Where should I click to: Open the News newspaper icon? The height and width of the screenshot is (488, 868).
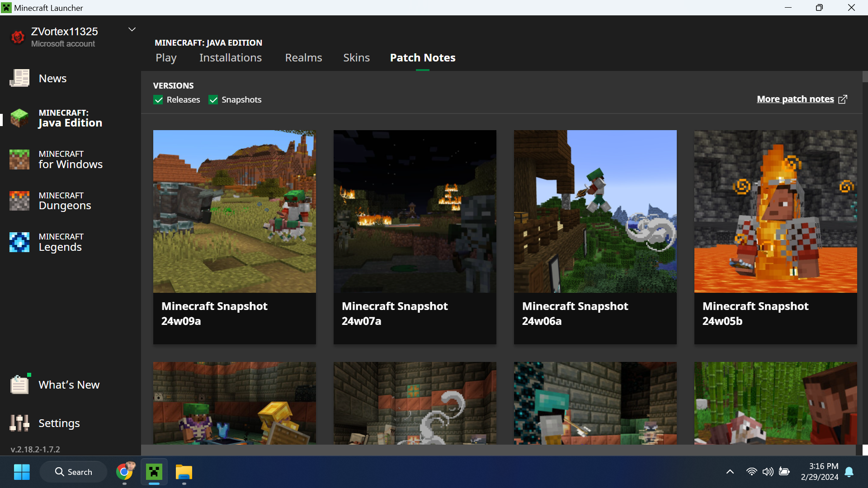19,78
